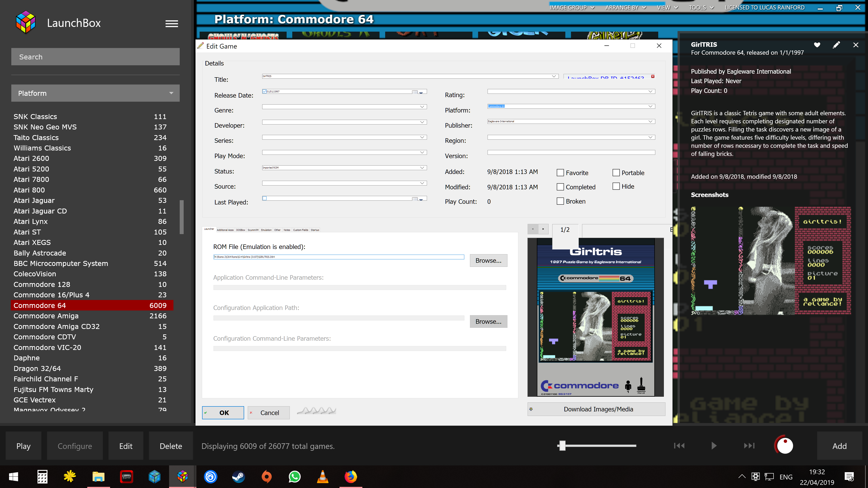Viewport: 868px width, 488px height.
Task: Click the sidebar Search field
Action: point(95,56)
